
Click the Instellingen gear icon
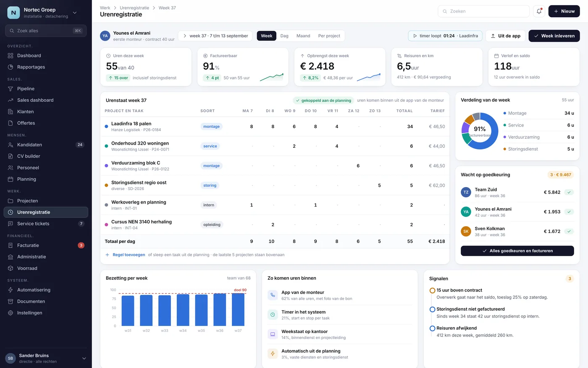10,313
